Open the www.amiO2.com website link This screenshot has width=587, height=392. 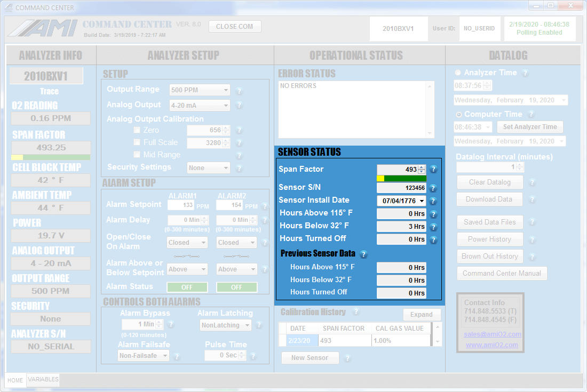pyautogui.click(x=492, y=345)
